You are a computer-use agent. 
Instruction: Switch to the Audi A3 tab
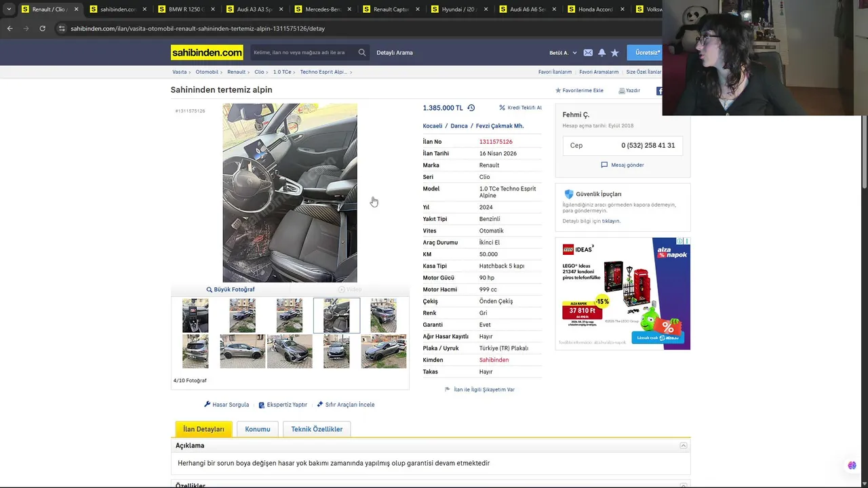click(x=254, y=9)
